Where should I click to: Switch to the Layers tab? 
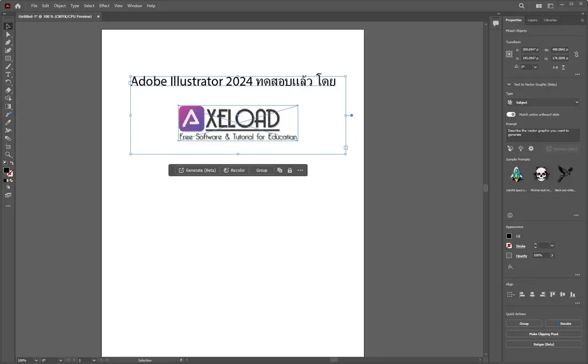[x=532, y=20]
